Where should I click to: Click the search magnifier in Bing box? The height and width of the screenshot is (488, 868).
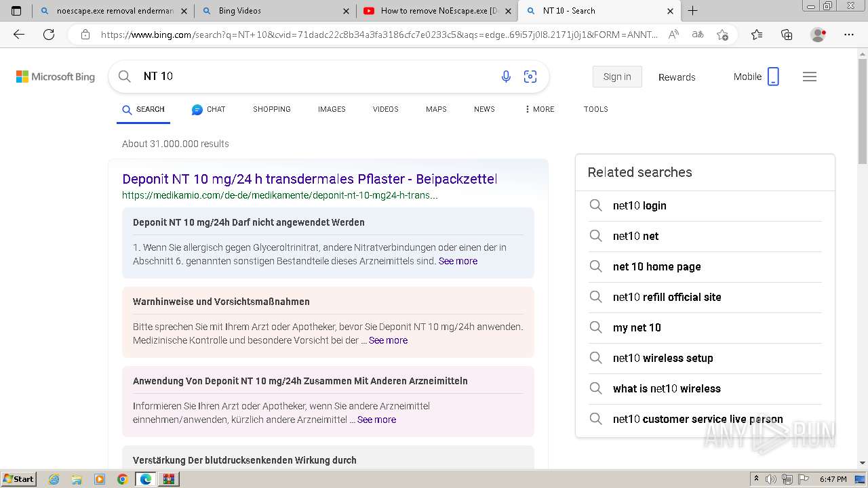pyautogui.click(x=125, y=77)
